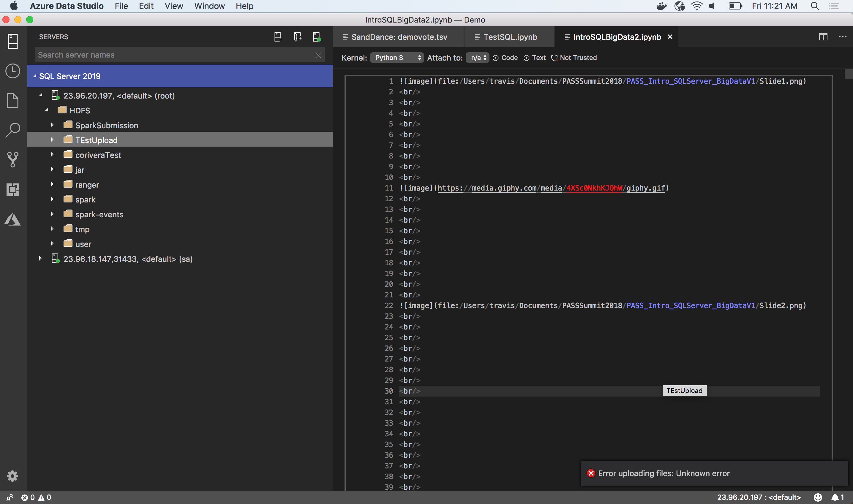Collapse the SQL Server 2019 group

[x=35, y=76]
